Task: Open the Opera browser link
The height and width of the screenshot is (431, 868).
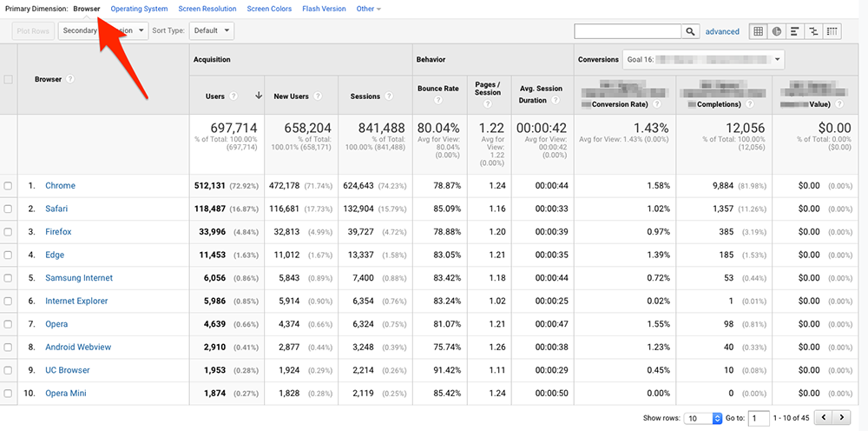Action: coord(57,324)
